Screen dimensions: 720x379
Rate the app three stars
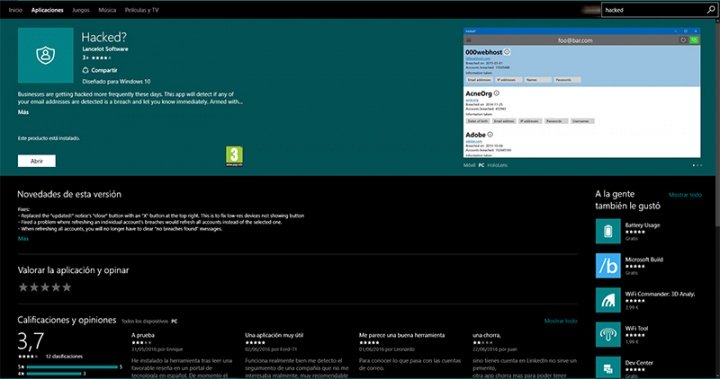point(45,288)
